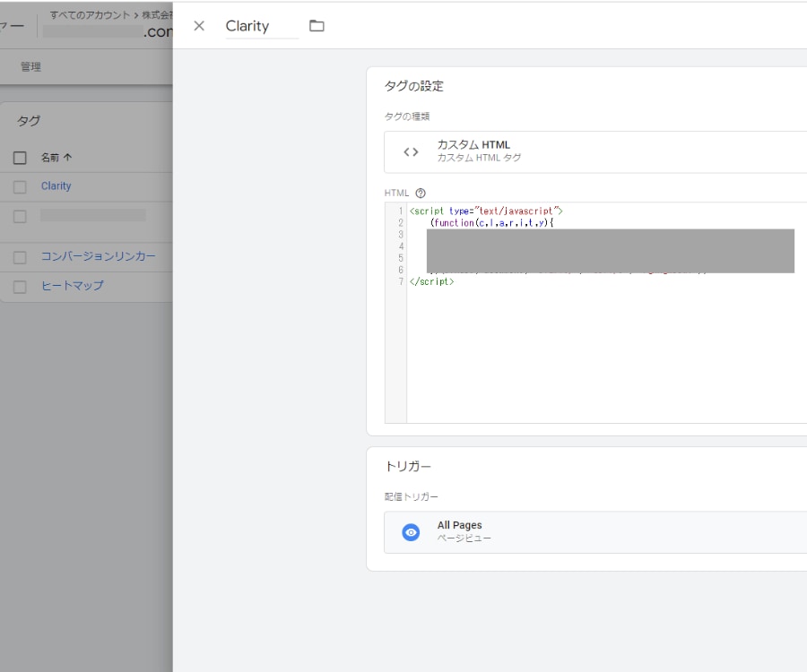Image resolution: width=807 pixels, height=672 pixels.
Task: Select the カスタム HTML tag type row
Action: point(595,152)
